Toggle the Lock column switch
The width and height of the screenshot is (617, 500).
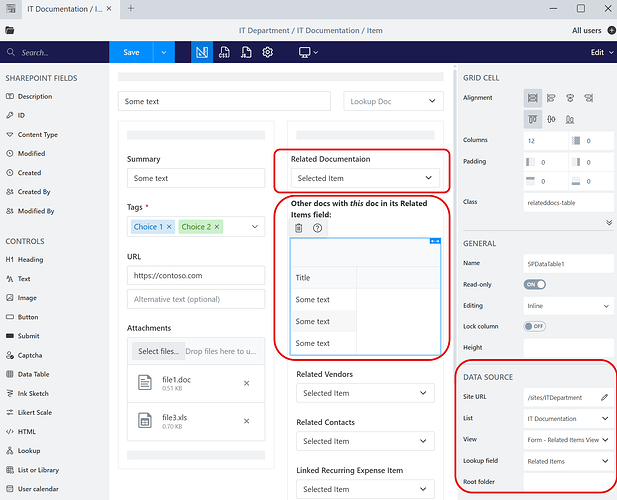(x=535, y=326)
